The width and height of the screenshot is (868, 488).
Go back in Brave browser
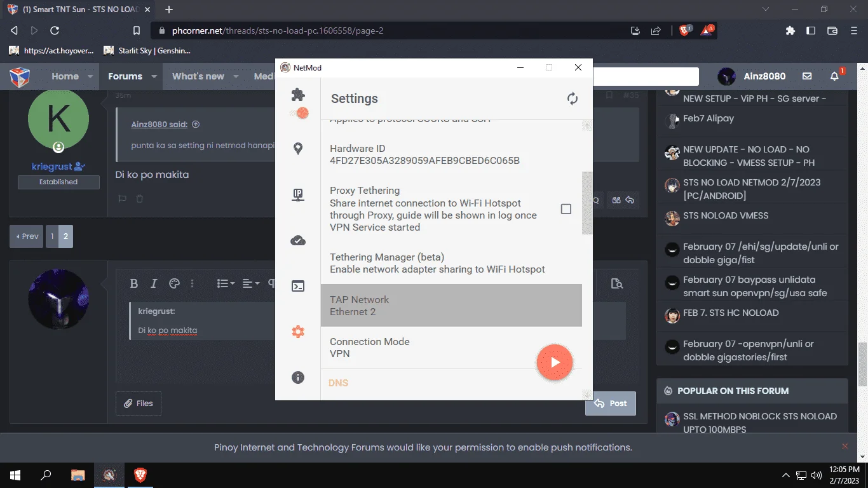[14, 30]
